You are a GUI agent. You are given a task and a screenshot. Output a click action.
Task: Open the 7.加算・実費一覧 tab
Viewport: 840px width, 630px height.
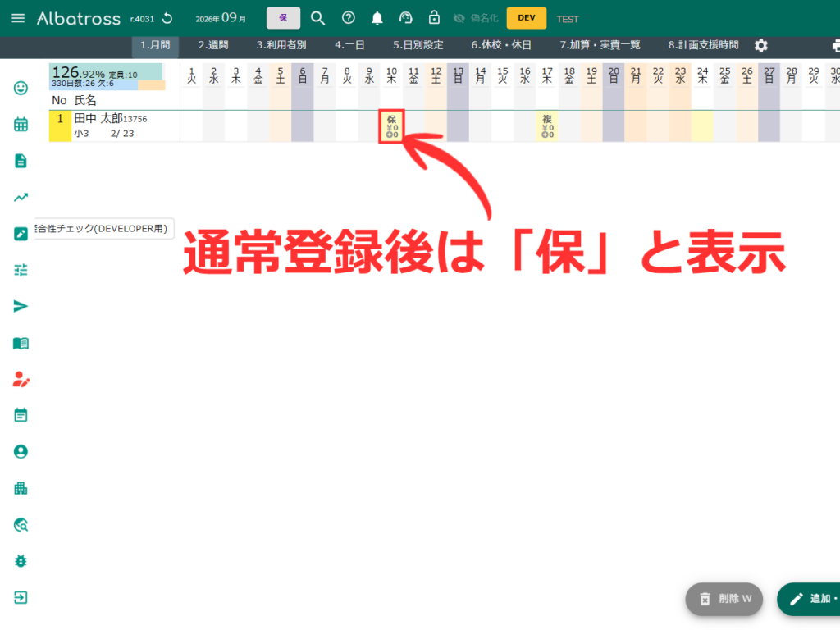600,46
